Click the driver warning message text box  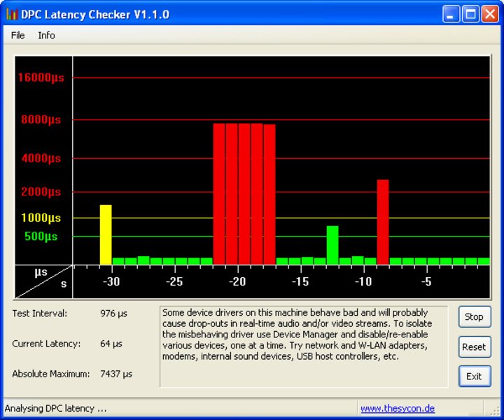[x=303, y=346]
